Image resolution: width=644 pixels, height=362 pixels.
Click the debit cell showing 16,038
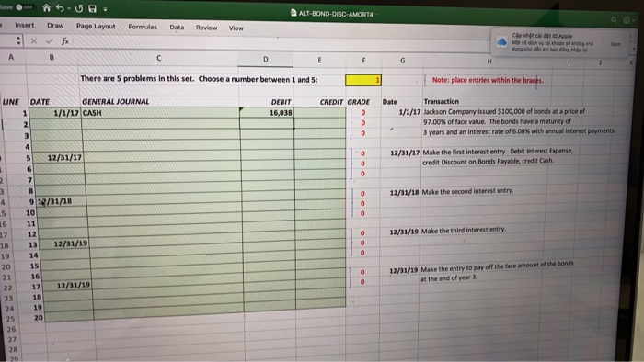coord(267,113)
